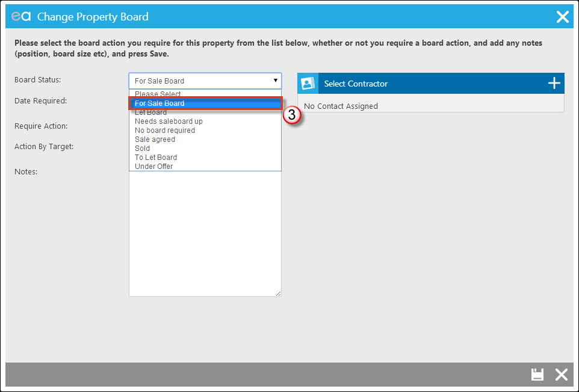579x392 pixels.
Task: Click the 'Select Contractor' header
Action: click(431, 84)
